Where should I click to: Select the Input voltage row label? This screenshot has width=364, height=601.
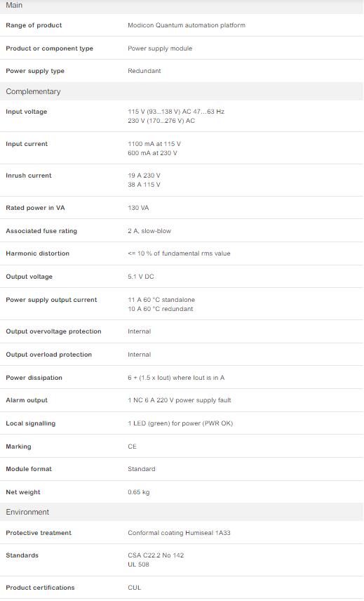pos(27,112)
